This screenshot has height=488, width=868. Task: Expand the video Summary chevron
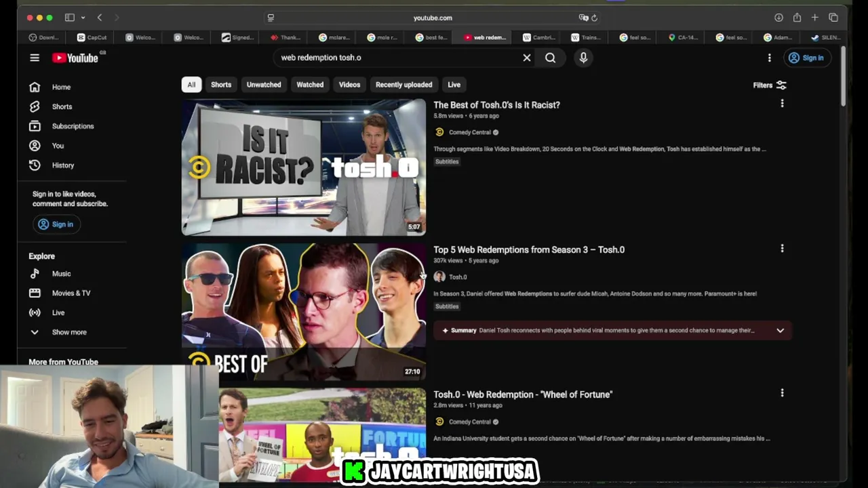[780, 330]
